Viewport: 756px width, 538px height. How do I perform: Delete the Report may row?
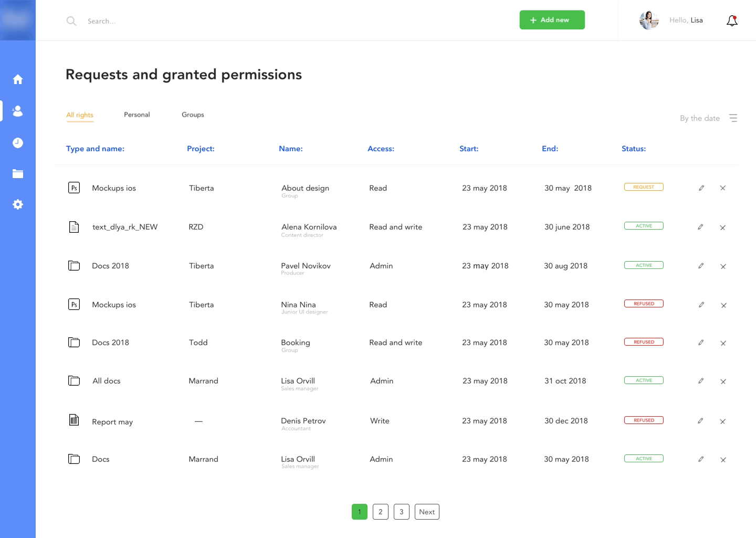tap(723, 421)
